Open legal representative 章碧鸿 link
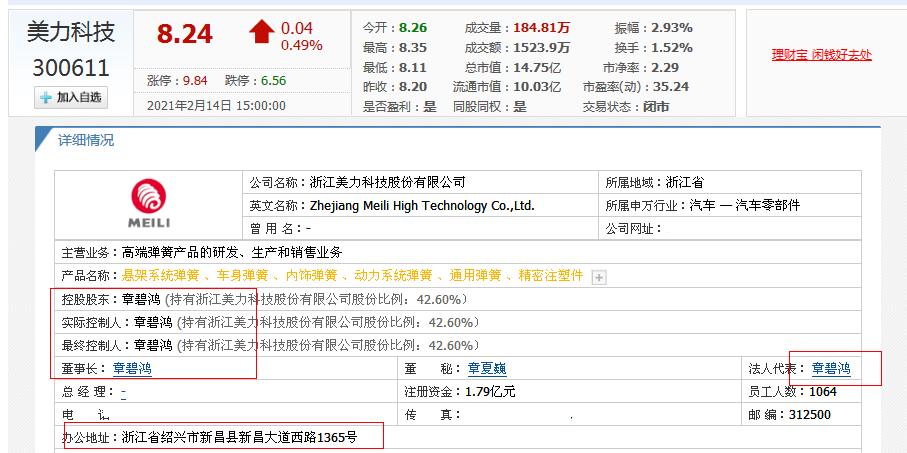Viewport: 907px width, 453px height. point(831,369)
